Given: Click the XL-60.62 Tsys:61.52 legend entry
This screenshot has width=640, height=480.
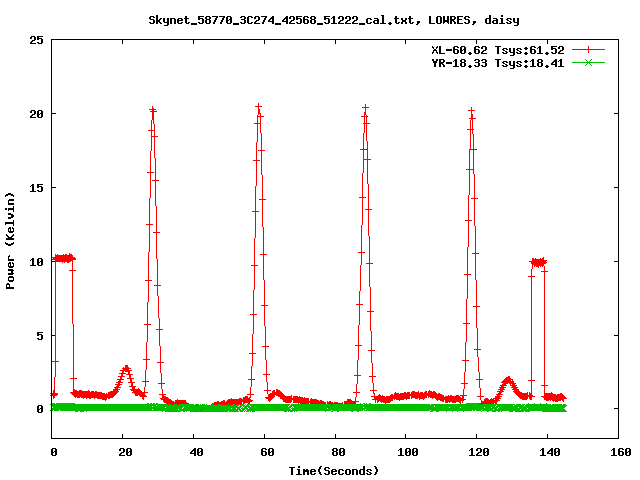Looking at the screenshot, I should pos(498,50).
